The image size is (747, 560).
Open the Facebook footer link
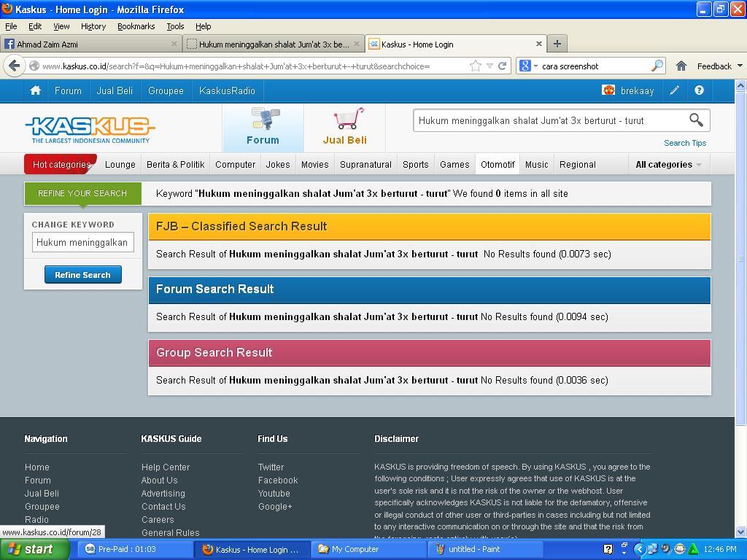coord(278,481)
